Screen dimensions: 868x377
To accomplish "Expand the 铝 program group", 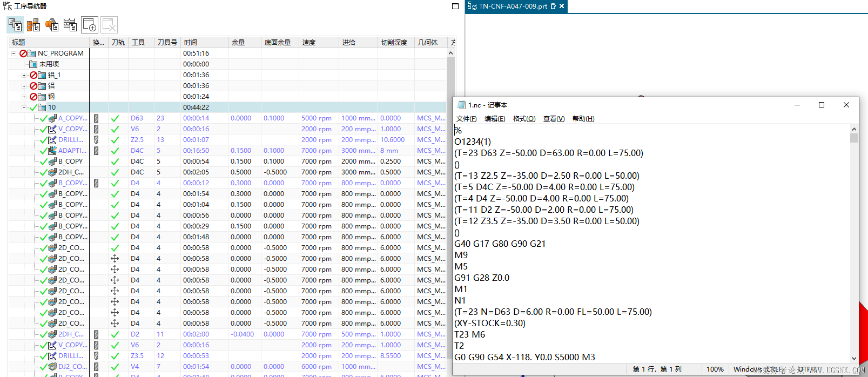I will [24, 86].
